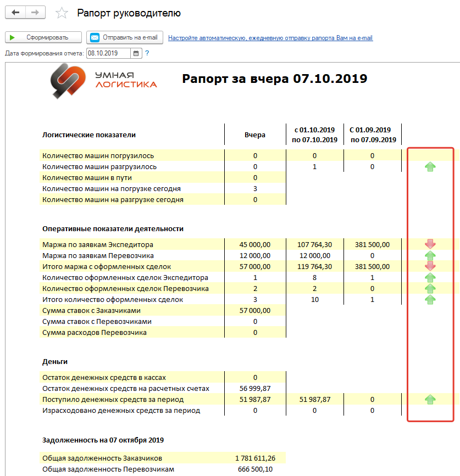This screenshot has width=460, height=476.
Task: Select row Маржа по заявкам Перевозчика
Action: [x=98, y=256]
